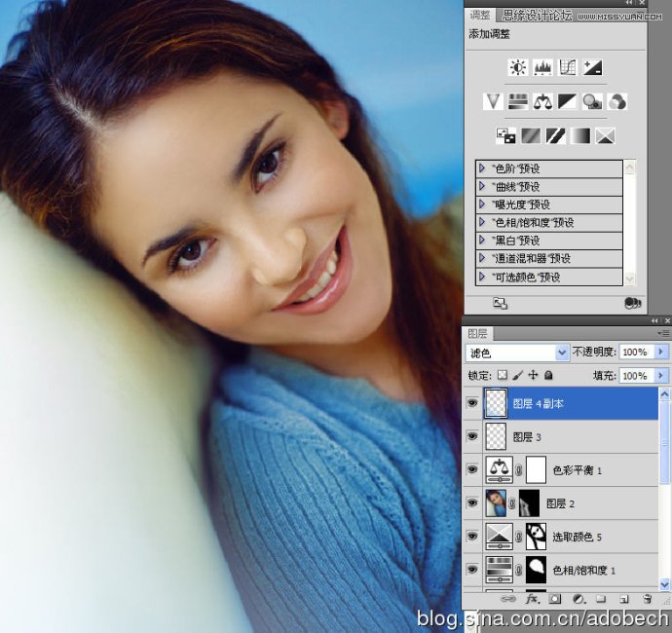Add a Photo Filter adjustment
The image size is (672, 633).
tap(592, 102)
